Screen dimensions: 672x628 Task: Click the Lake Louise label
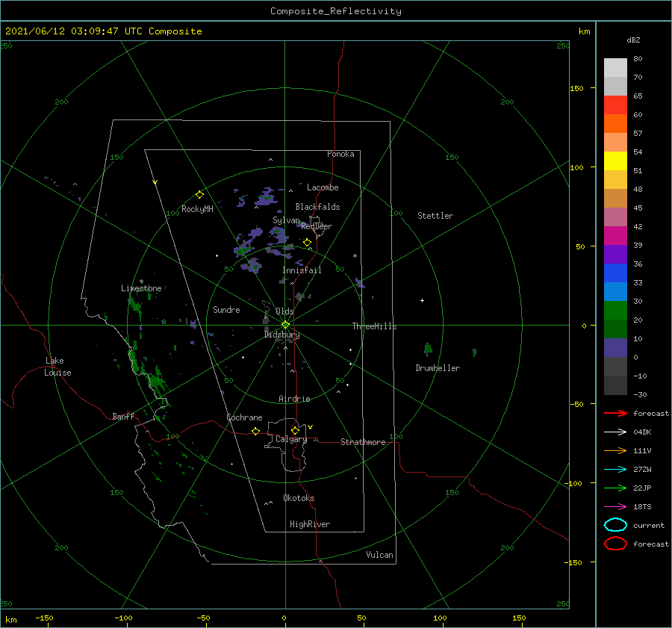(57, 367)
